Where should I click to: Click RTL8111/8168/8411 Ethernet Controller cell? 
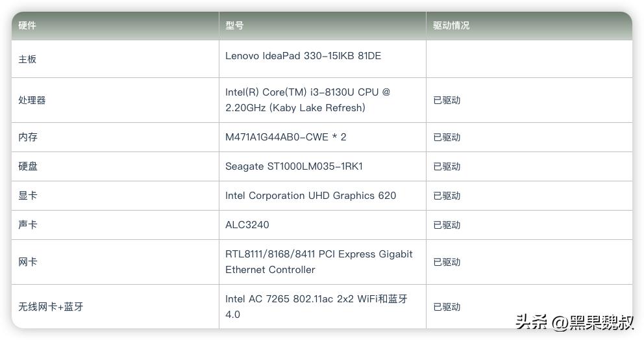tap(319, 262)
